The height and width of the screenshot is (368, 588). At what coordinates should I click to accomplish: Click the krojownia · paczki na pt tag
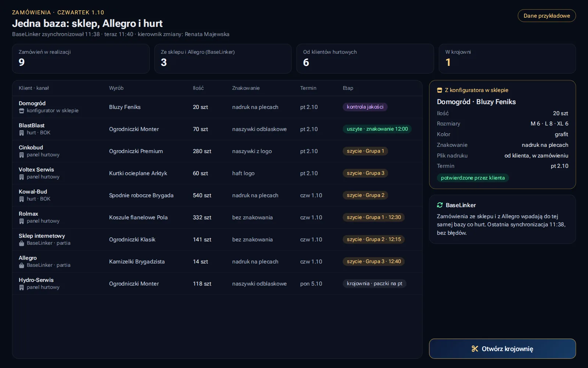pos(374,283)
